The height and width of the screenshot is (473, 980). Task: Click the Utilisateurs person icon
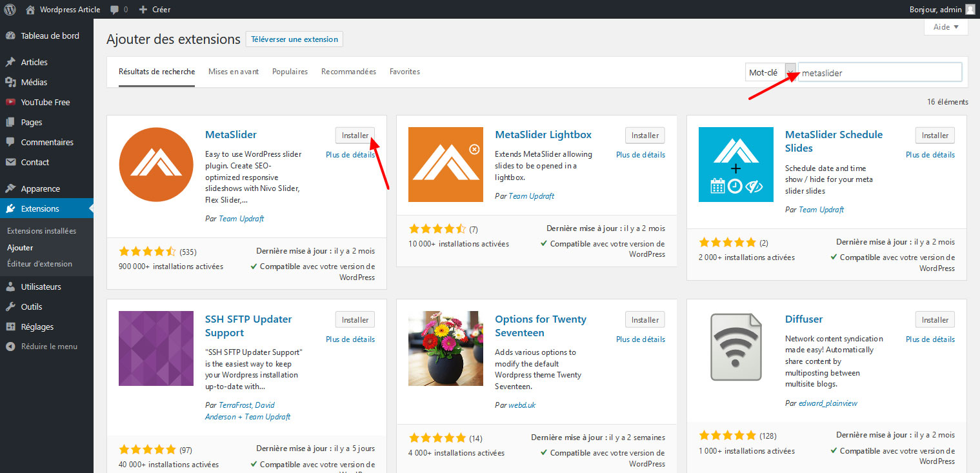(x=10, y=287)
